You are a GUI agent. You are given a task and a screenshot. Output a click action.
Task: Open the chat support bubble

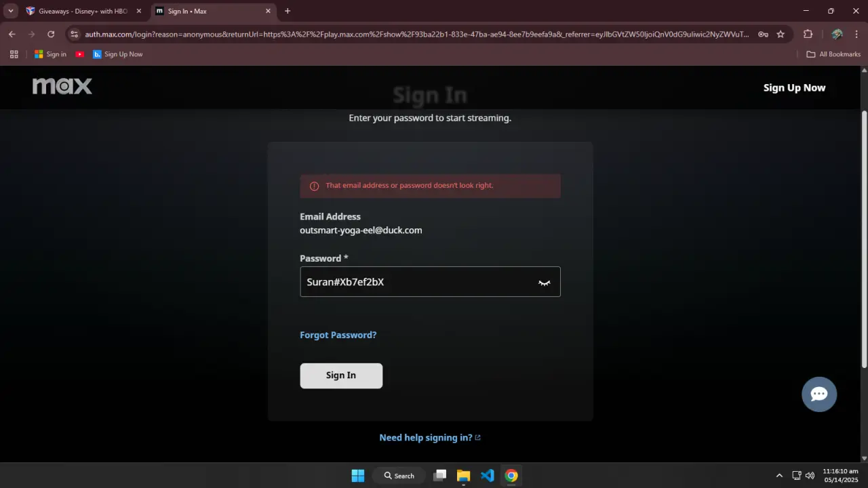819,394
